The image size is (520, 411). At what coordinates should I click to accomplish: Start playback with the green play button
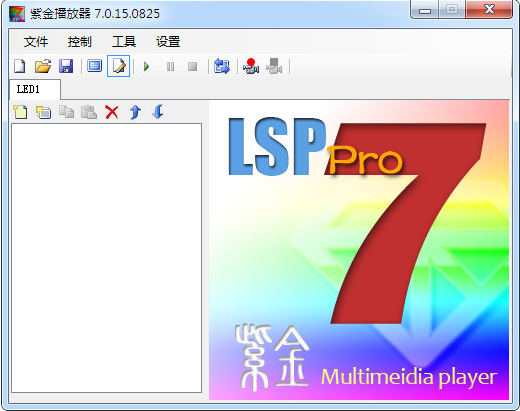pos(146,67)
